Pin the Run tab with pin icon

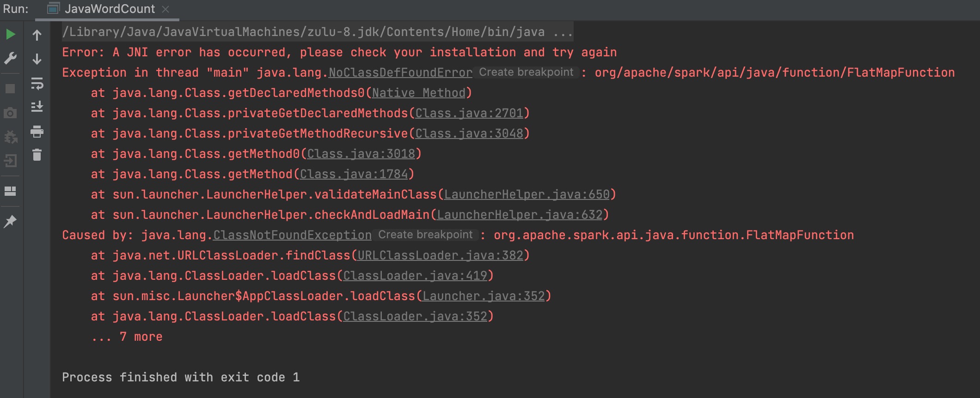10,222
